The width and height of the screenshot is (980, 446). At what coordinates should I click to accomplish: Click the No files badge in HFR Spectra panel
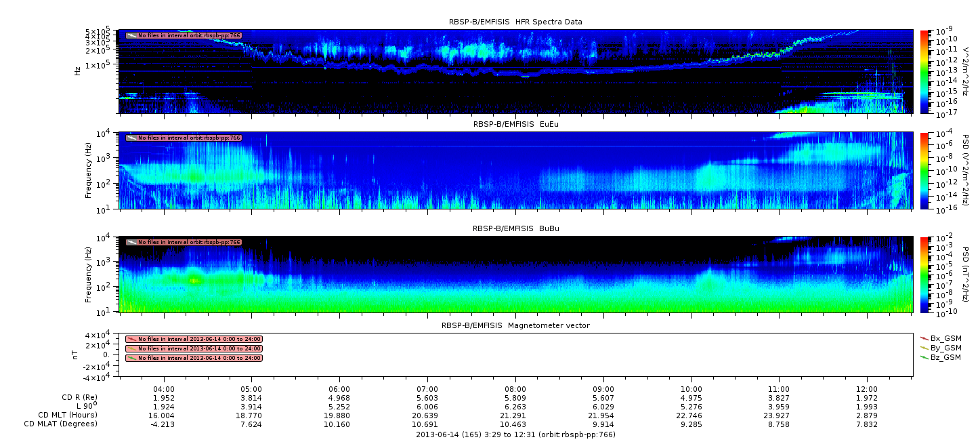point(184,35)
